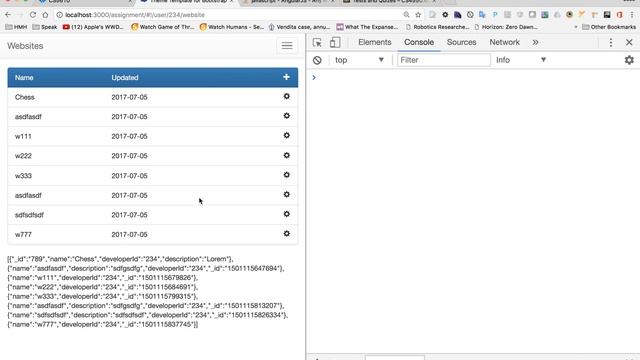The width and height of the screenshot is (640, 360).
Task: Select the w222 website name
Action: [23, 156]
